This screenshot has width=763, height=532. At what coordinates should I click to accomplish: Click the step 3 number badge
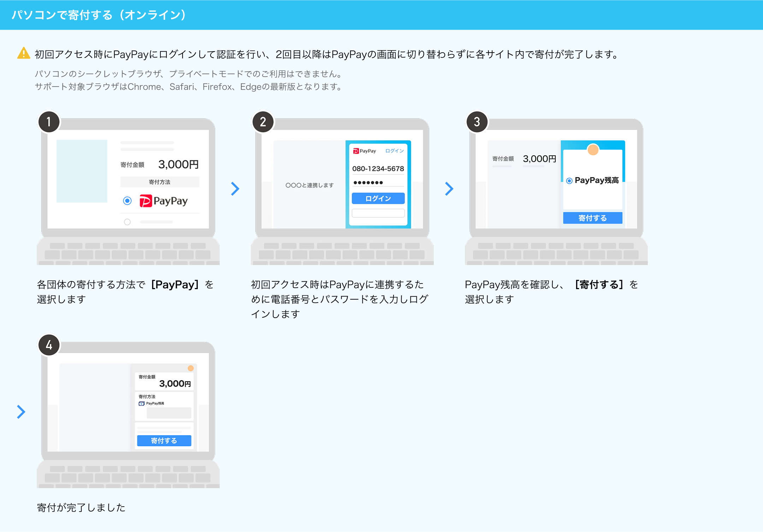[x=477, y=122]
